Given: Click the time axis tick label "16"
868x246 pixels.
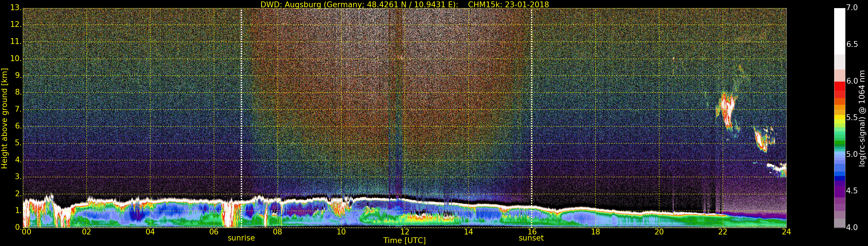Looking at the screenshot, I should click(x=532, y=232).
